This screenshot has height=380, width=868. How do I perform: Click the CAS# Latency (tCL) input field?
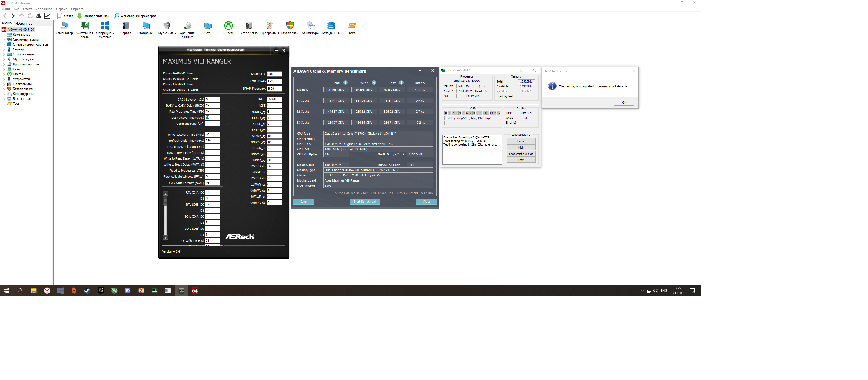pos(213,100)
